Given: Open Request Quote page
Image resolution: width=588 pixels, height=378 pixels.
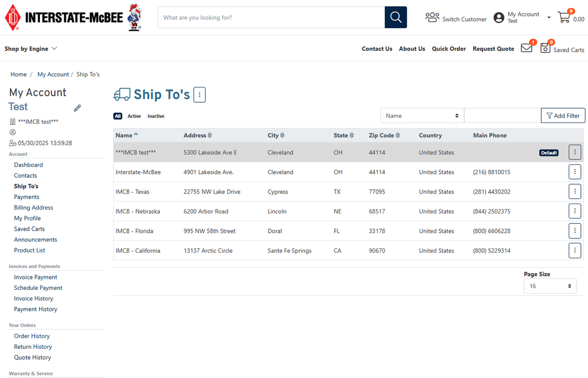Looking at the screenshot, I should [x=493, y=49].
